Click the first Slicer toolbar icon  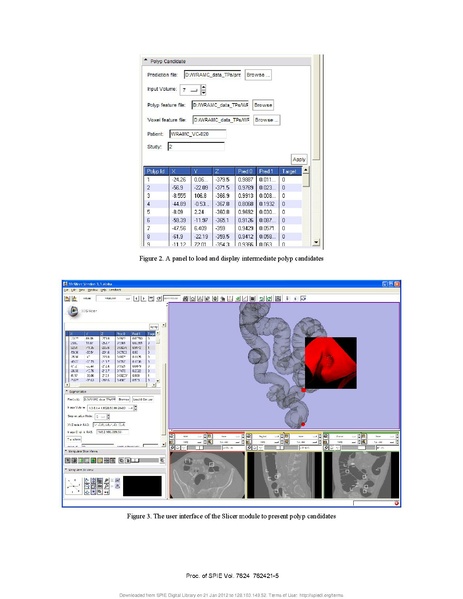coord(67,298)
